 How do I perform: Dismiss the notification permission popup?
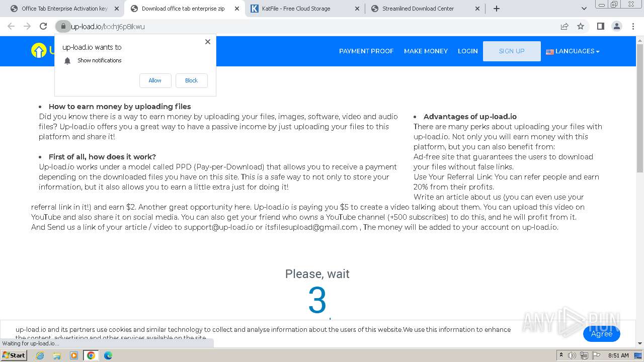click(x=208, y=42)
